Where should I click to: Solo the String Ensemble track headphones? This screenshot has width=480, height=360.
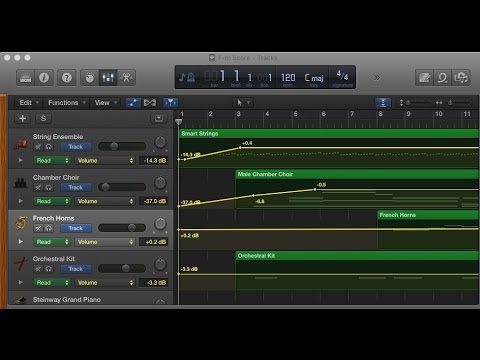pos(49,147)
